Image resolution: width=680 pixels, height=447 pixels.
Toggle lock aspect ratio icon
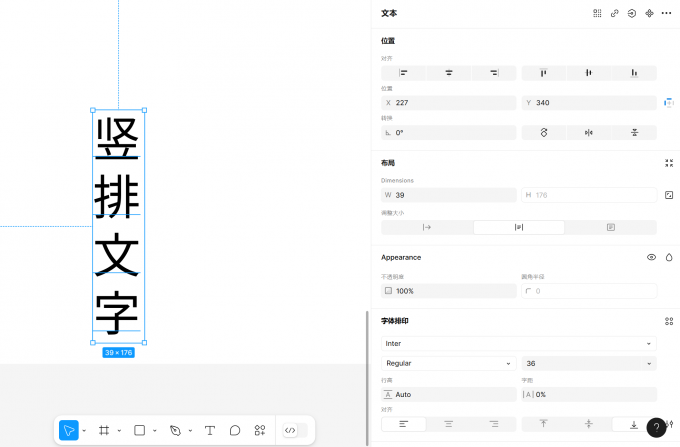tap(669, 195)
